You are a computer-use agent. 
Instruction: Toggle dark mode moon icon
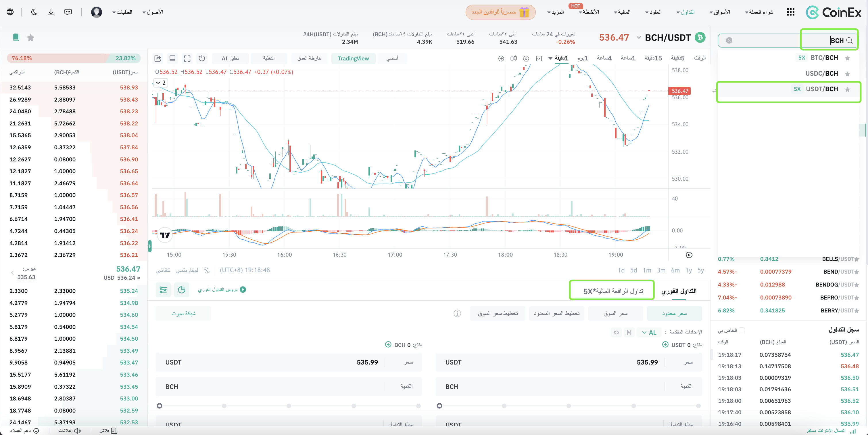tap(34, 12)
